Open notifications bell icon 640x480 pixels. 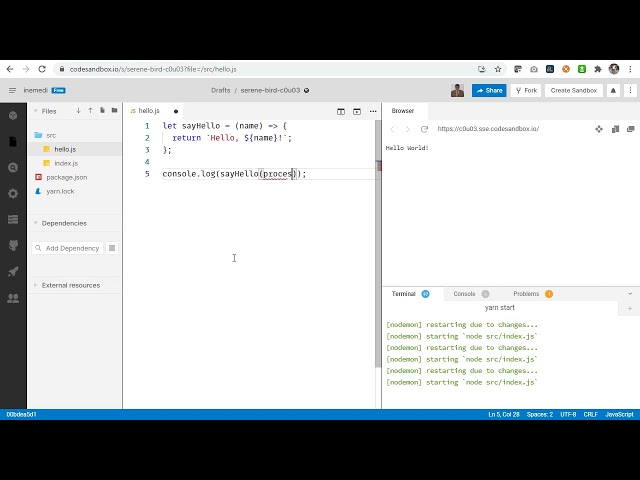tap(613, 91)
